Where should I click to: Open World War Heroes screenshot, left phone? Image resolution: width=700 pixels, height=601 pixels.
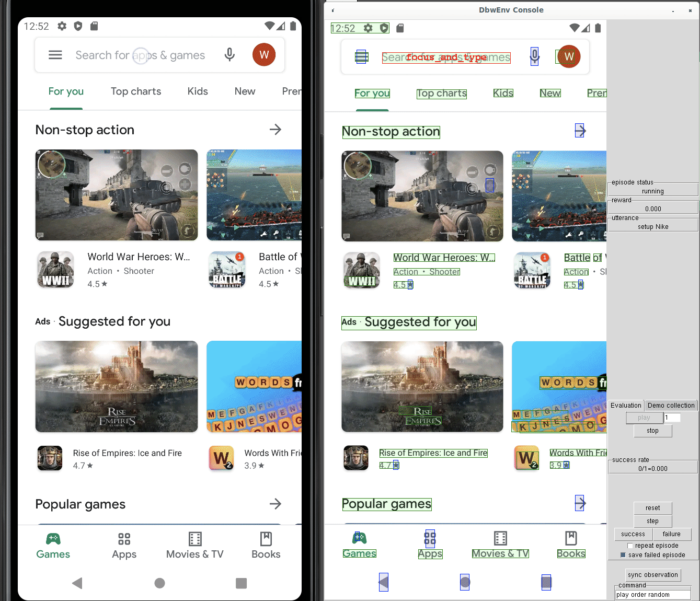tap(117, 195)
